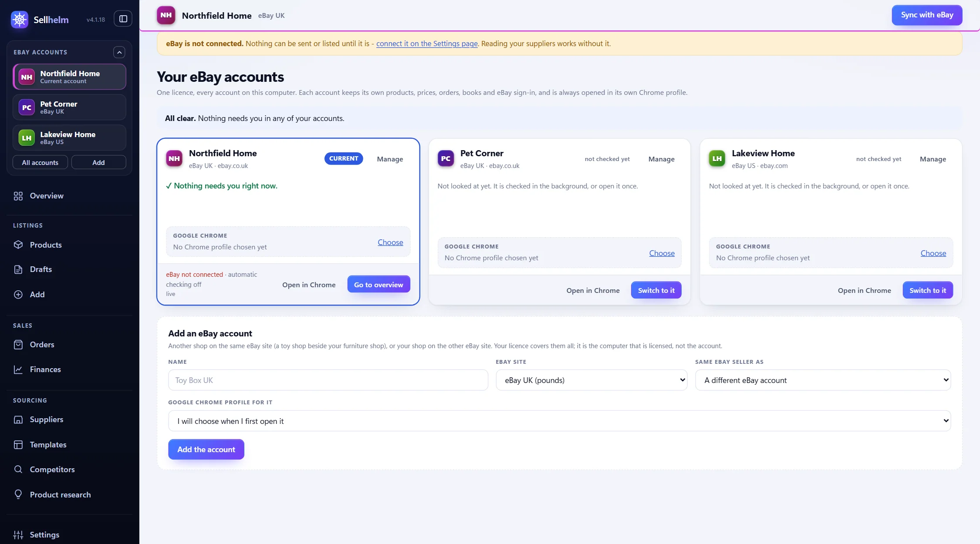Select Northfield Home current account in sidebar
Image resolution: width=980 pixels, height=544 pixels.
coord(69,77)
